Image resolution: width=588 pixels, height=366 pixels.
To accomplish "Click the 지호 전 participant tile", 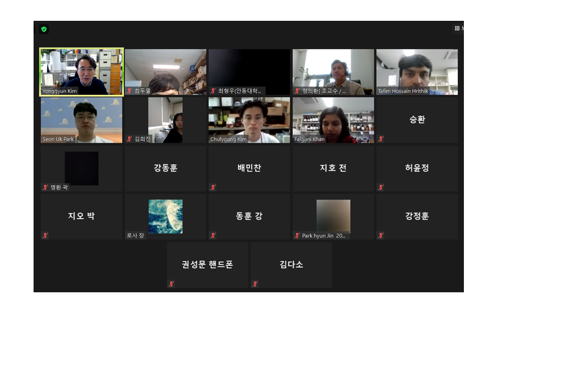I will tap(333, 168).
